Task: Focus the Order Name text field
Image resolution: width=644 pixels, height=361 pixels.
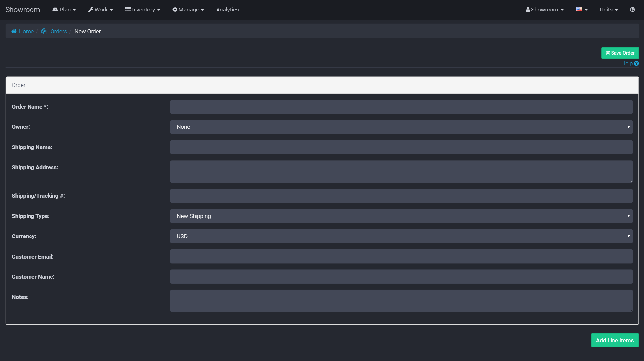Action: coord(401,107)
